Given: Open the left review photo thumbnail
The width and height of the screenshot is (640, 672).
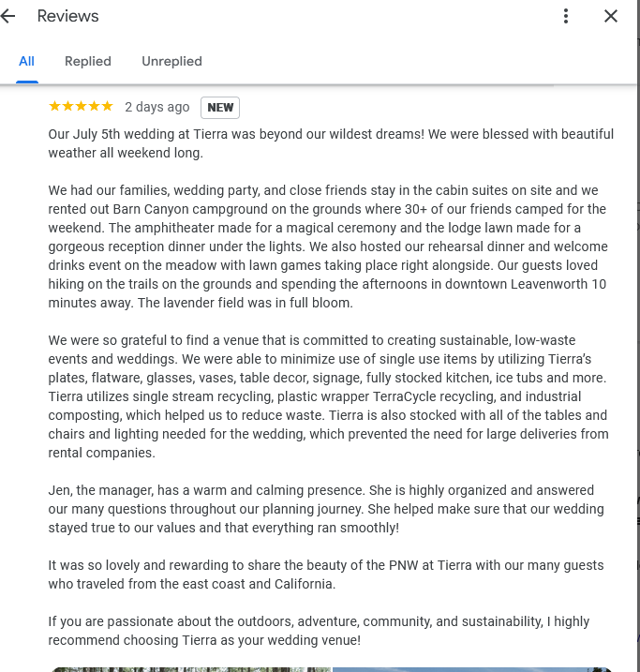Looking at the screenshot, I should point(191,669).
